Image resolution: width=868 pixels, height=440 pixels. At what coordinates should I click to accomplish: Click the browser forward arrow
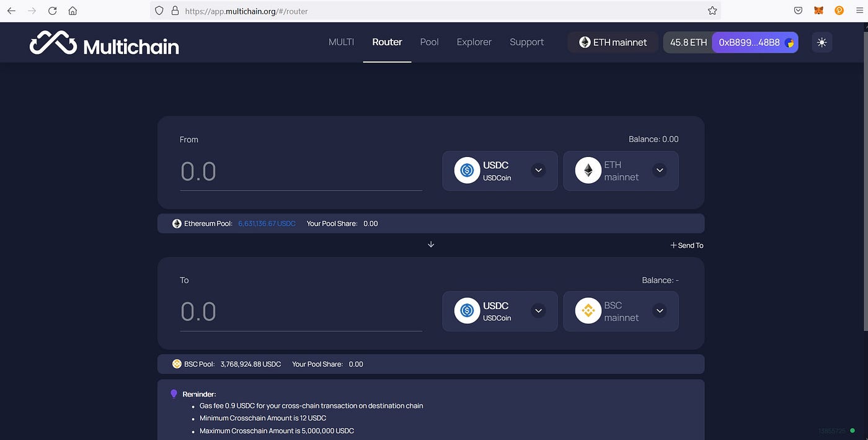tap(32, 11)
